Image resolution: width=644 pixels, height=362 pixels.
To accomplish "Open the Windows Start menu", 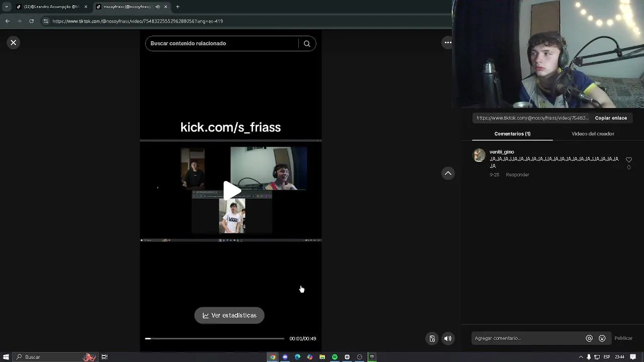I will (6, 357).
